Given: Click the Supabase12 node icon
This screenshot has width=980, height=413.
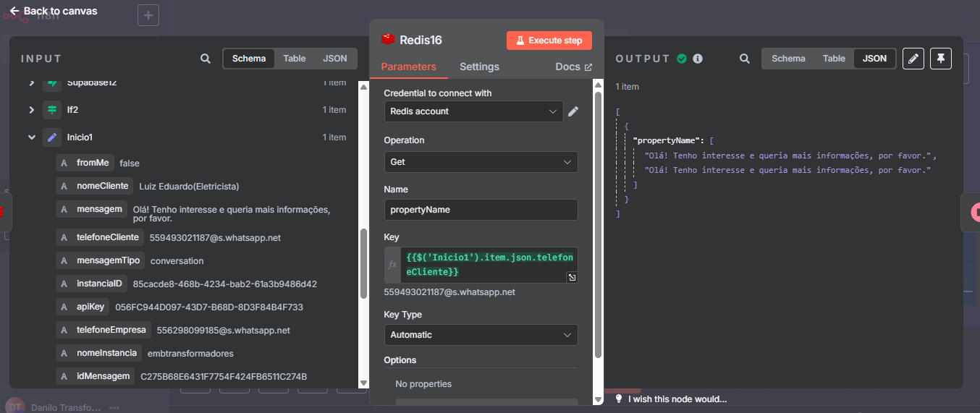Looking at the screenshot, I should pos(52,82).
